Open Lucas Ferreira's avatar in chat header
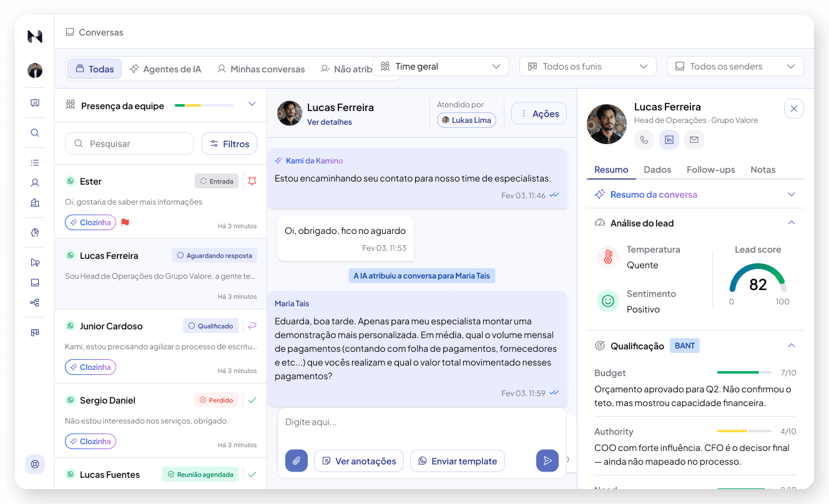The height and width of the screenshot is (504, 829). click(x=290, y=114)
